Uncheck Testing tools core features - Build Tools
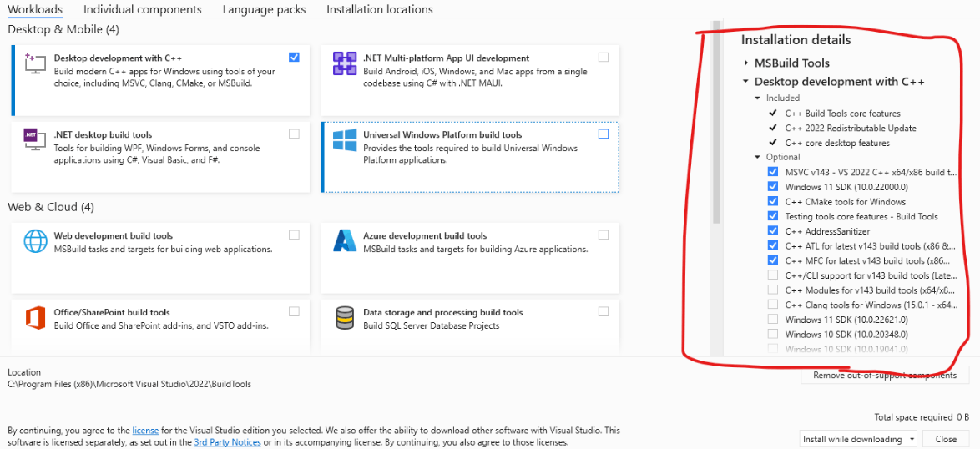Screen dimensions: 980x449 tap(773, 216)
